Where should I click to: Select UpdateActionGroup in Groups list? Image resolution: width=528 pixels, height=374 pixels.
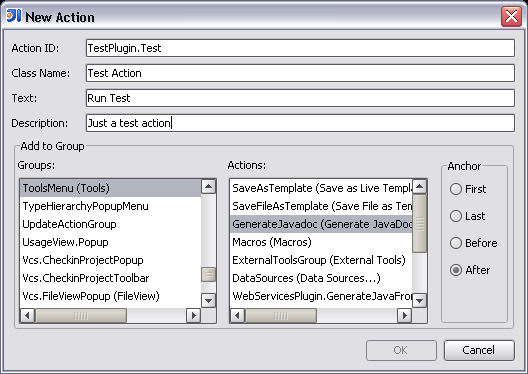110,224
